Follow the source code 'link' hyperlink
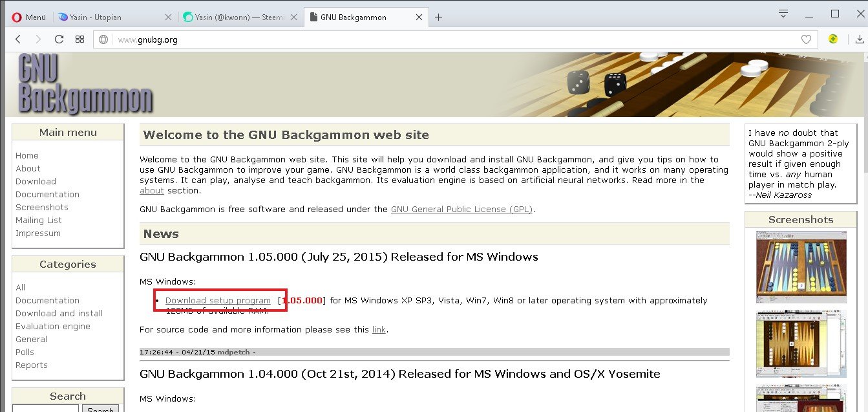 379,329
